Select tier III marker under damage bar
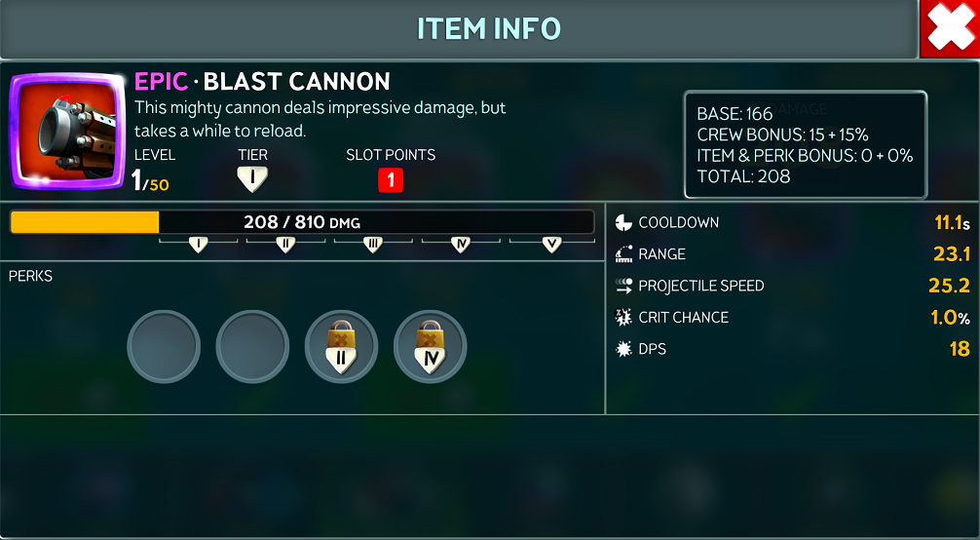 click(x=373, y=244)
